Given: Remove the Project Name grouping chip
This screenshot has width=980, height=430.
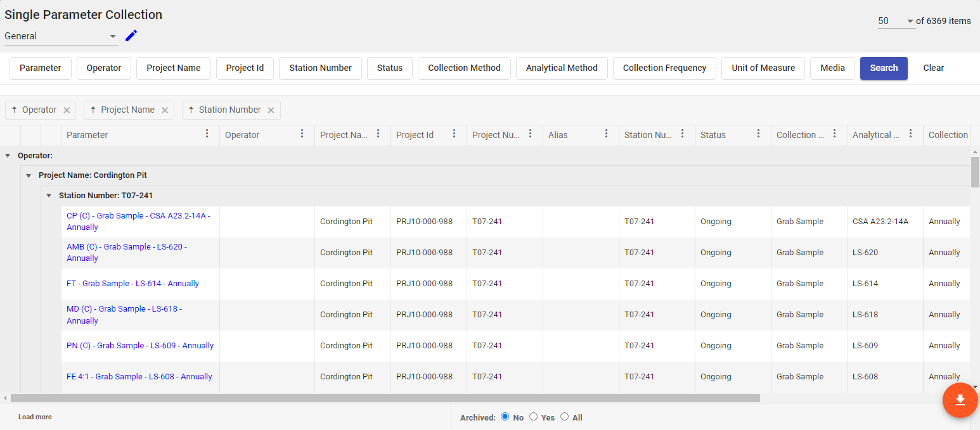Looking at the screenshot, I should point(165,110).
